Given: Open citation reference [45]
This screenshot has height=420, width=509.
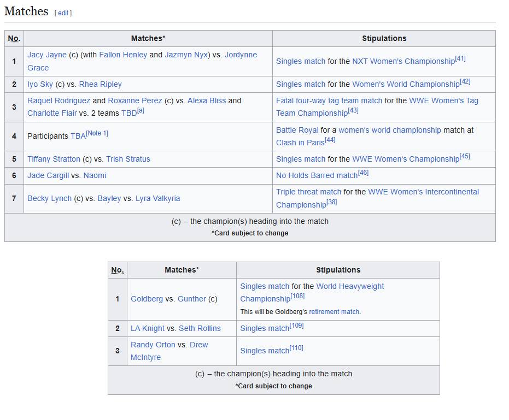Looking at the screenshot, I should pos(465,156).
